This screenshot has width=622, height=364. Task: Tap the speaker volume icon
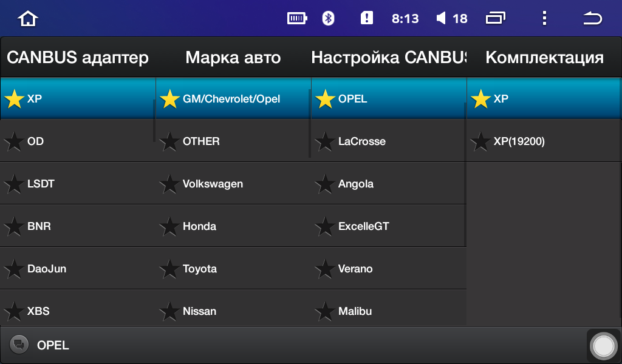441,18
